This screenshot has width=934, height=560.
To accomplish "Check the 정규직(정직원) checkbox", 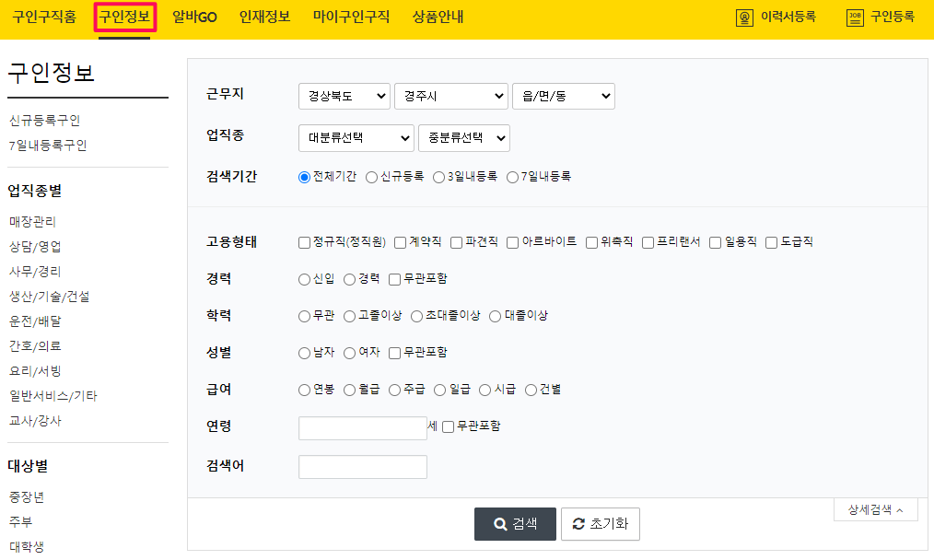I will point(304,242).
